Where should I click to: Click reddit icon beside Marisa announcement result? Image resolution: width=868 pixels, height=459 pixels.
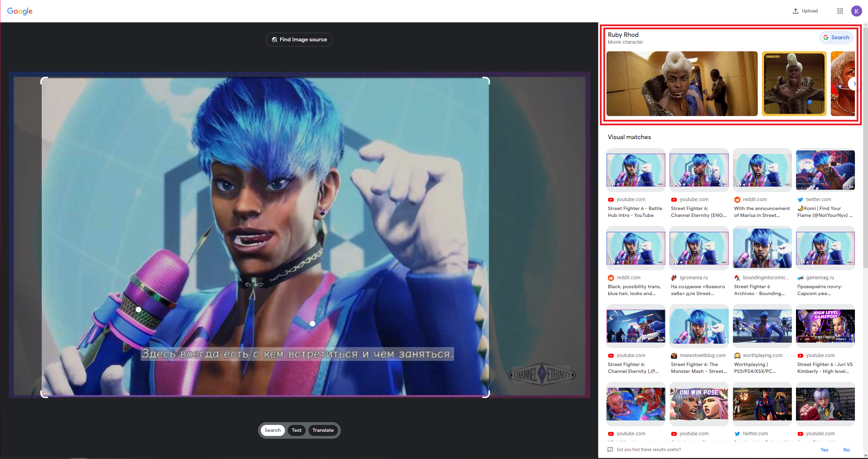coord(737,200)
